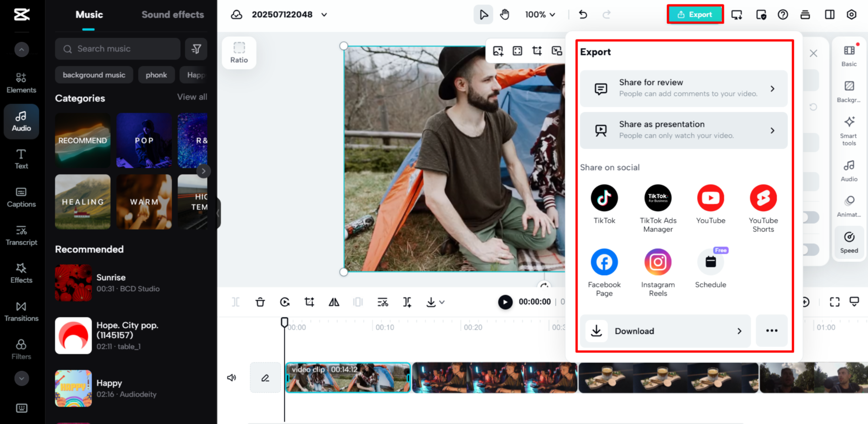The width and height of the screenshot is (868, 424).
Task: Expand Share for review option
Action: point(683,88)
